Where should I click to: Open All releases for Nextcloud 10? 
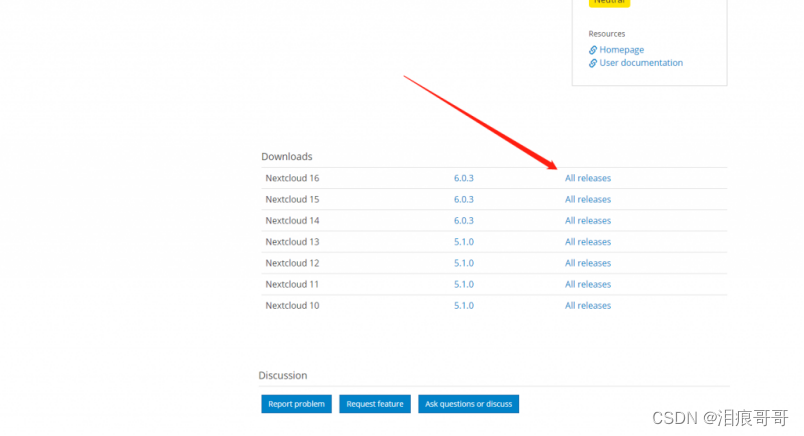tap(588, 306)
